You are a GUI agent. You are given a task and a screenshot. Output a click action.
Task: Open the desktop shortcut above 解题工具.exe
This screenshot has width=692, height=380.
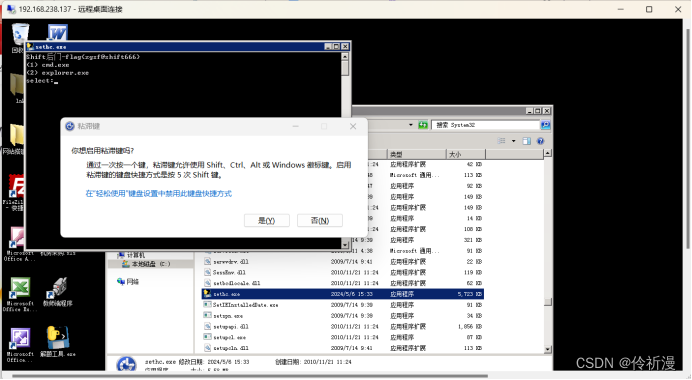(x=58, y=291)
